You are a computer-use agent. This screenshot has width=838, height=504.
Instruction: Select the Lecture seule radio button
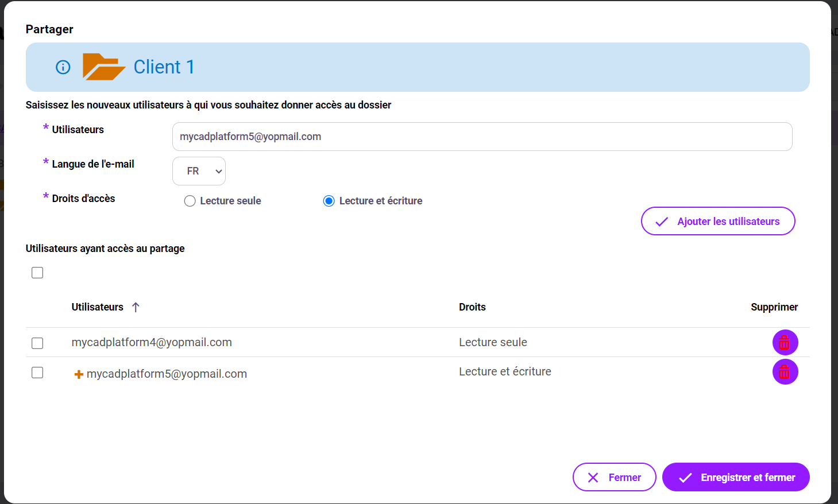click(190, 201)
